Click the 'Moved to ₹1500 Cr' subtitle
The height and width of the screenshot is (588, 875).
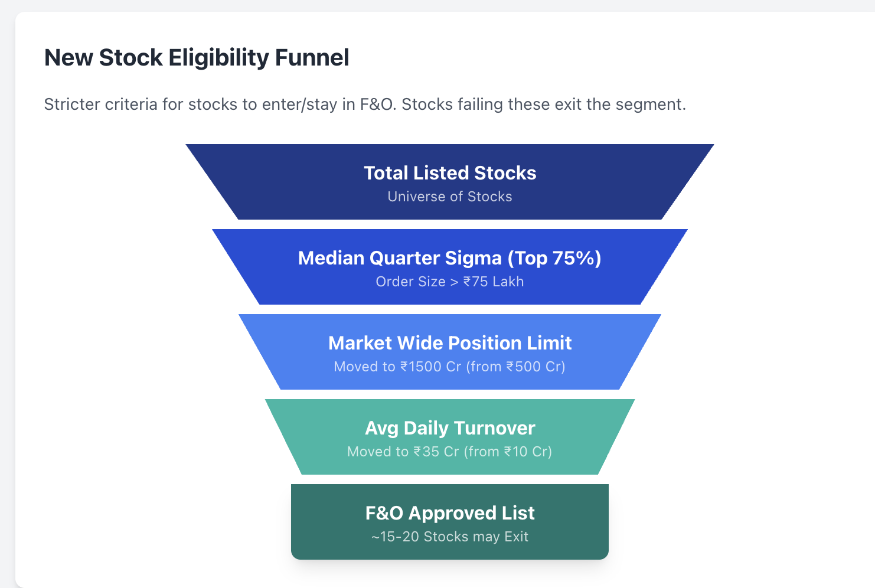click(x=450, y=367)
